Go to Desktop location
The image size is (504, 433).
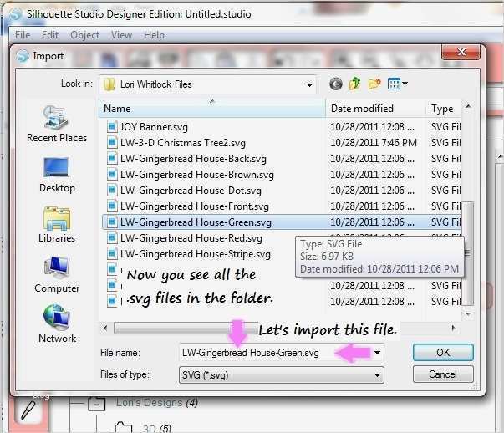coord(57,175)
